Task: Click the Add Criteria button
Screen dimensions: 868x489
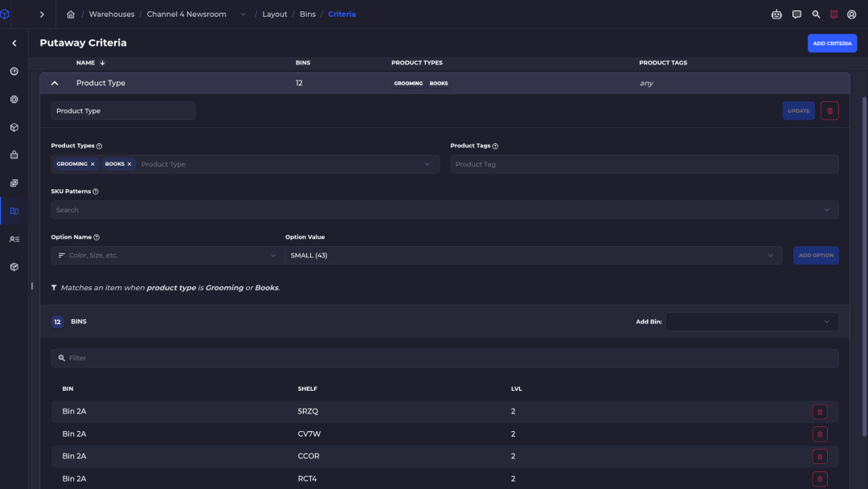Action: [x=832, y=43]
